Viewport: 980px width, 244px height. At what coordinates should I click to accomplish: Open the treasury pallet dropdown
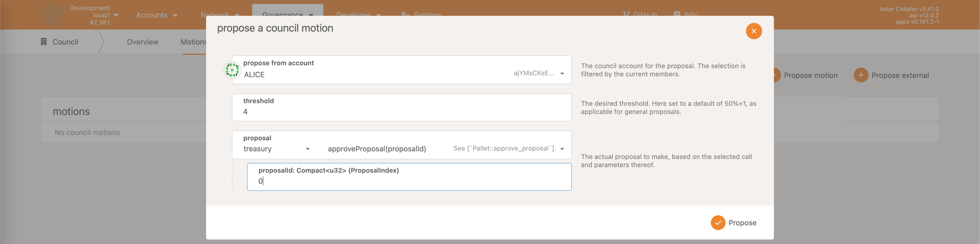307,149
